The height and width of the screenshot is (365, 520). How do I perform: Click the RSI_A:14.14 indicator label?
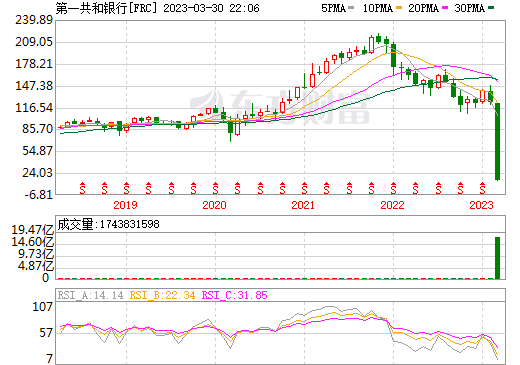click(90, 295)
